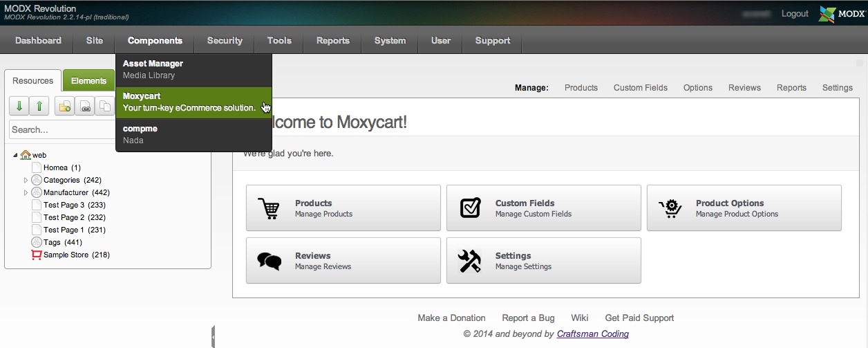
Task: Click the new document folder icon
Action: pyautogui.click(x=64, y=106)
